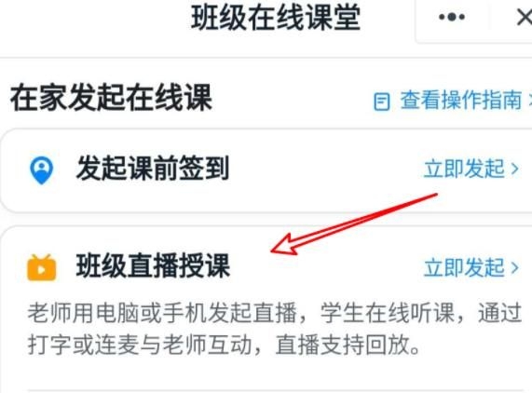Click 立即发起 for 班级直播授课
532x393 pixels.
click(464, 267)
